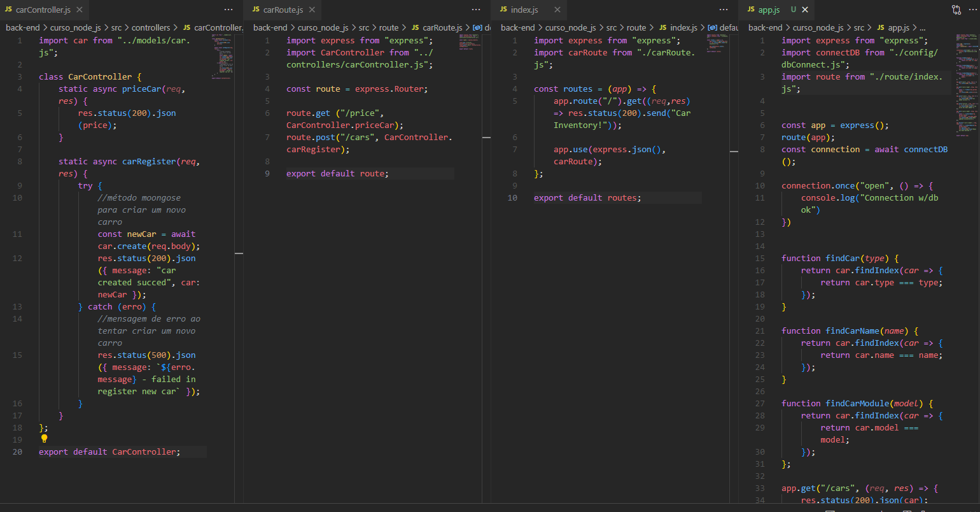Screen dimensions: 980x512
Task: Open route breadcrumb in index.js editor
Action: 636,27
